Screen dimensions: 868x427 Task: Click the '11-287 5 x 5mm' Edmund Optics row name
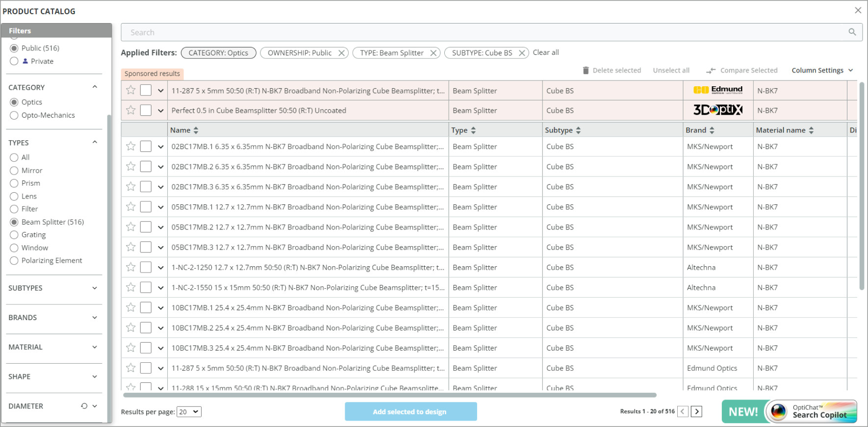click(x=308, y=368)
